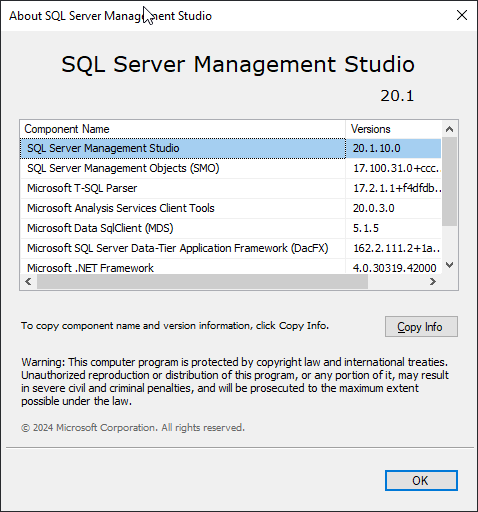Click the horizontal scrollbar right arrow
This screenshot has width=478, height=512.
[433, 282]
